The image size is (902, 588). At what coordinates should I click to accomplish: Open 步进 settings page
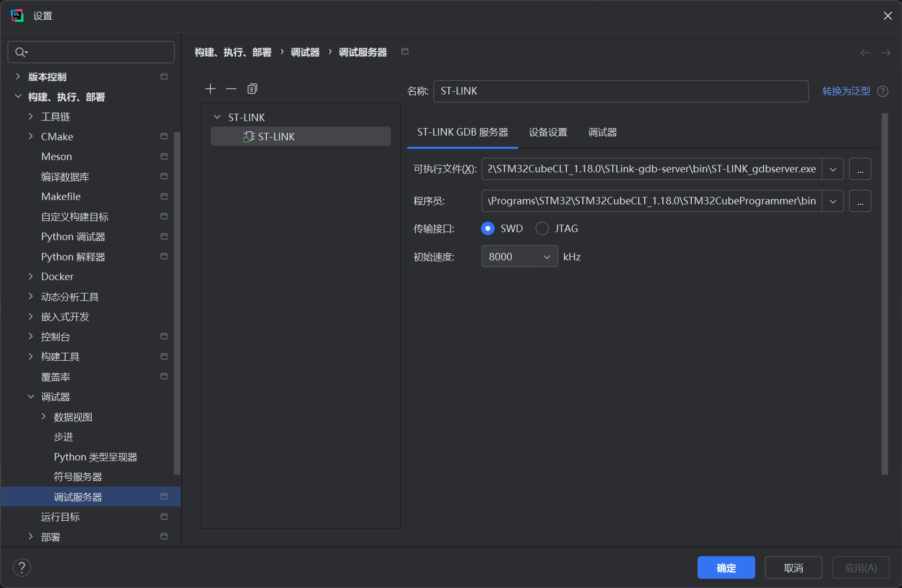[64, 436]
